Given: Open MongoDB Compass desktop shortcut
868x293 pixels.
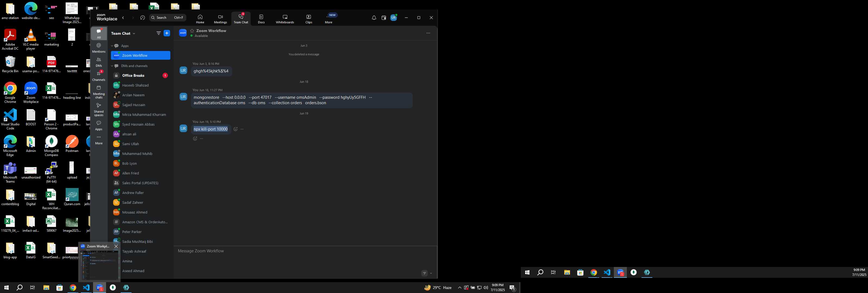Looking at the screenshot, I should coord(51,146).
